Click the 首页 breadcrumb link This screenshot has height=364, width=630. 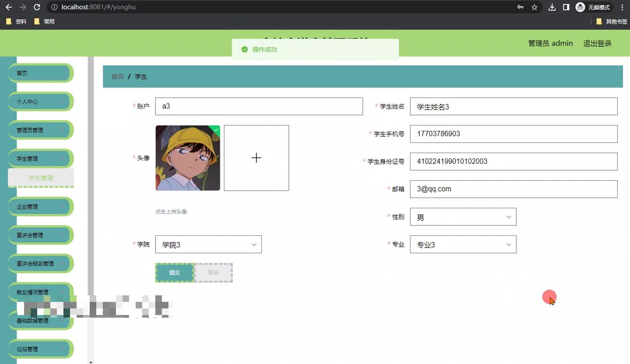coord(118,77)
